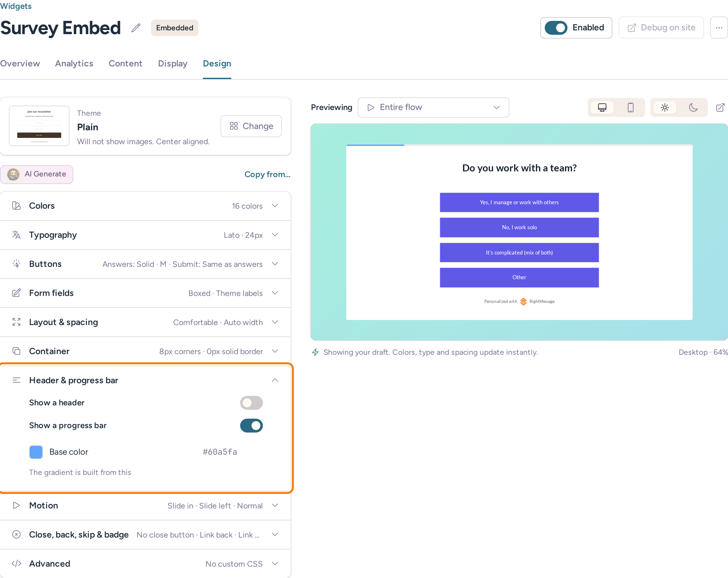Click the Copy from... link
Viewport: 728px width, 578px height.
[267, 174]
